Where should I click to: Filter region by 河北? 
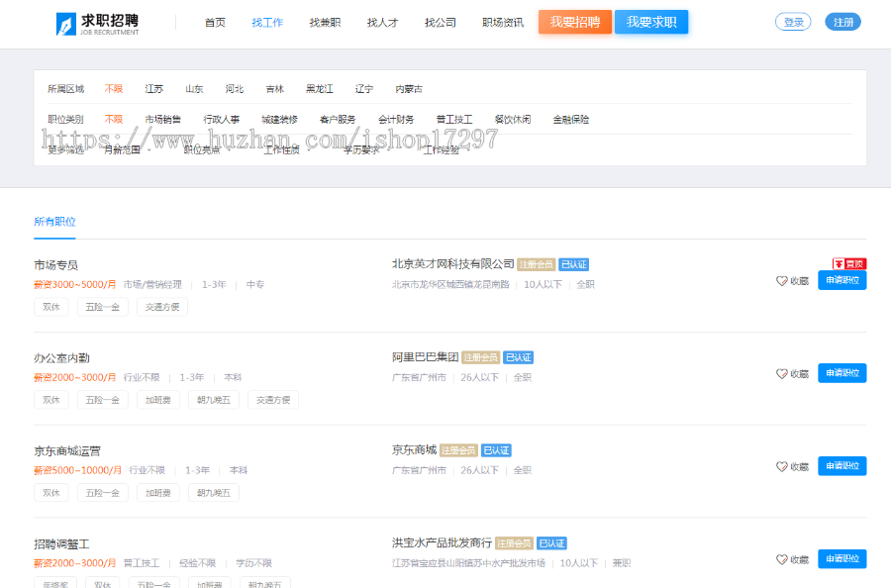pyautogui.click(x=234, y=89)
